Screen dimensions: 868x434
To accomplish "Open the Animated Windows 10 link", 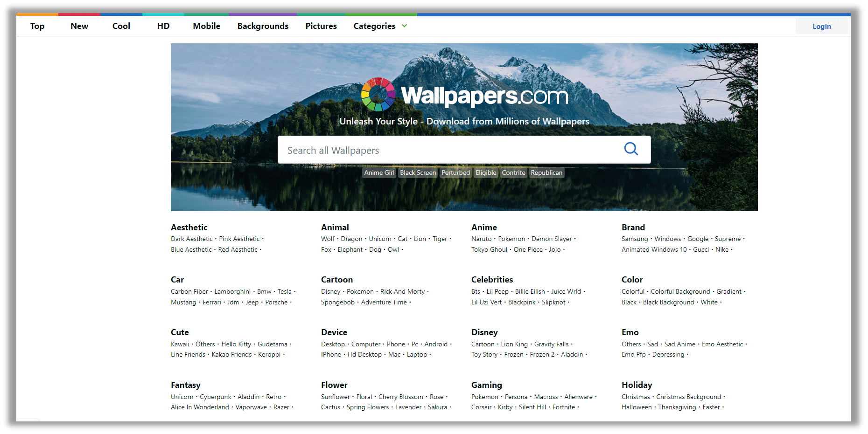I will [654, 250].
